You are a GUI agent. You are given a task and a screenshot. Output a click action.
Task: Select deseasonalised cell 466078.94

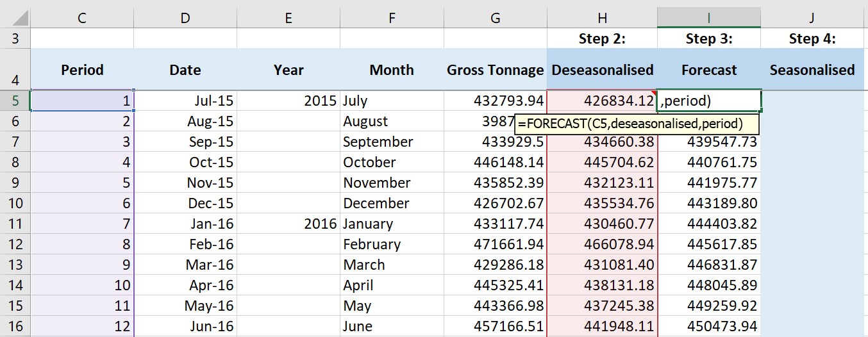(603, 244)
